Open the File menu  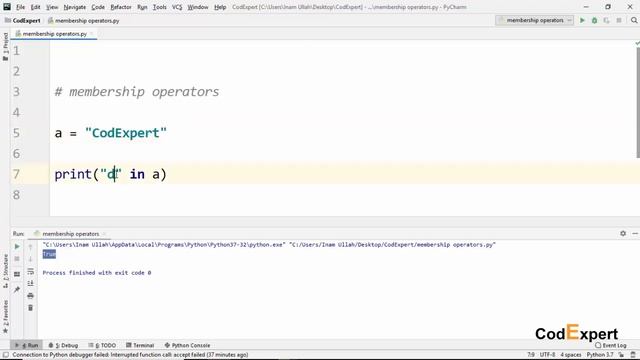coord(20,7)
